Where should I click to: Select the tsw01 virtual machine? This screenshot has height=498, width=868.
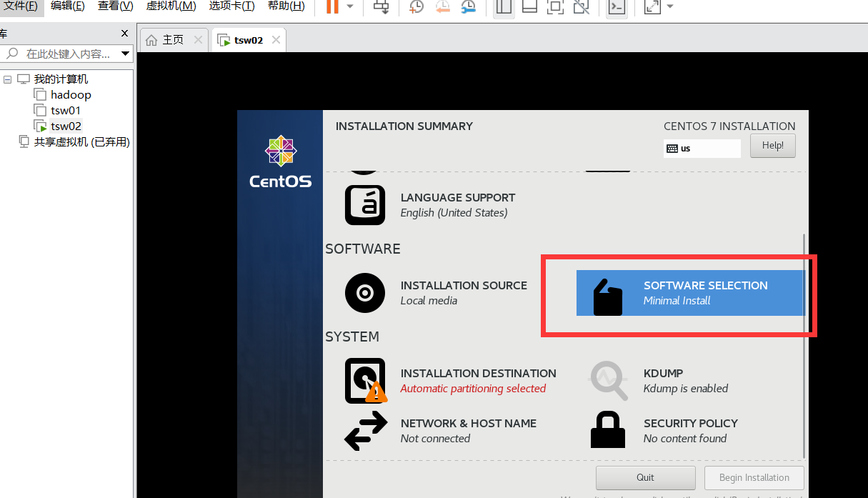coord(66,110)
